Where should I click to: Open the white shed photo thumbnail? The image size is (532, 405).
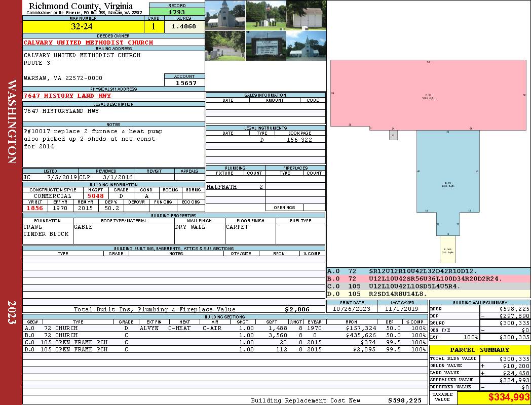(307, 15)
